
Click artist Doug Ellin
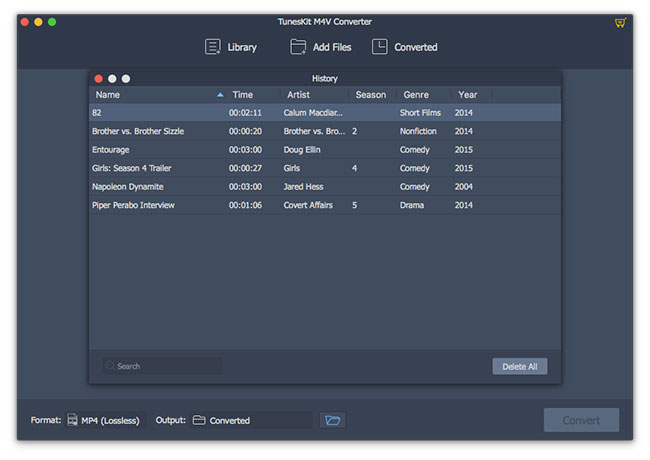point(302,150)
